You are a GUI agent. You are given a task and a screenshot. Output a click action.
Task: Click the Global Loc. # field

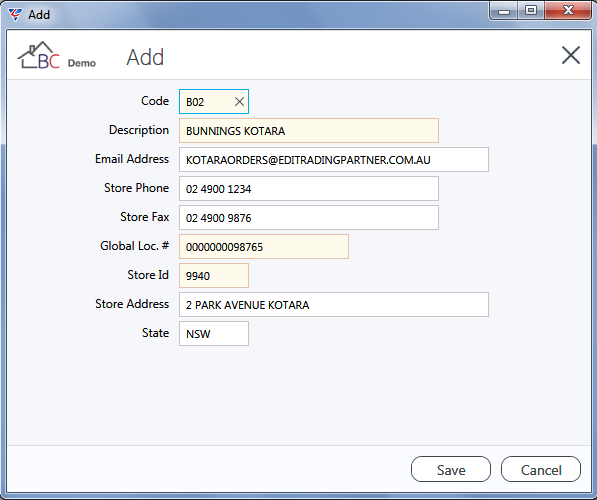pos(264,246)
